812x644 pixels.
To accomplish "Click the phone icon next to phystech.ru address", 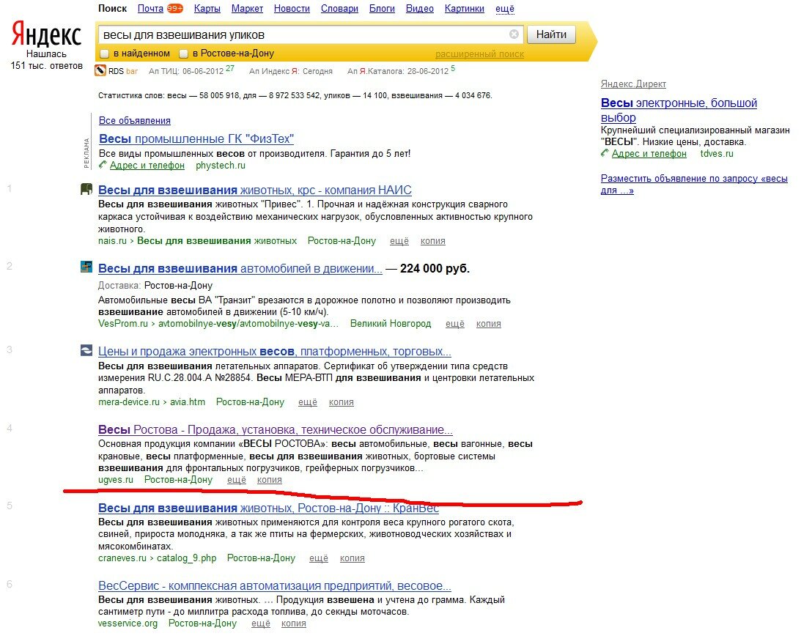I will coord(103,165).
